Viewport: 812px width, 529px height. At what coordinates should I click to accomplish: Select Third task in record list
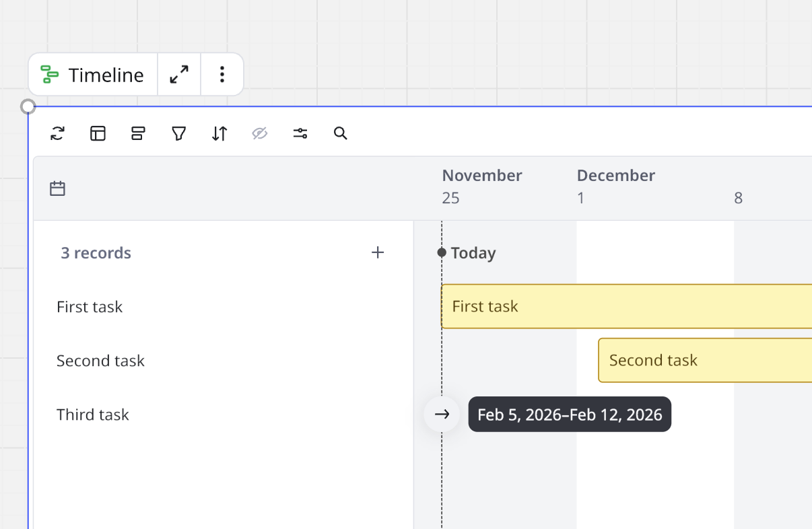click(93, 415)
